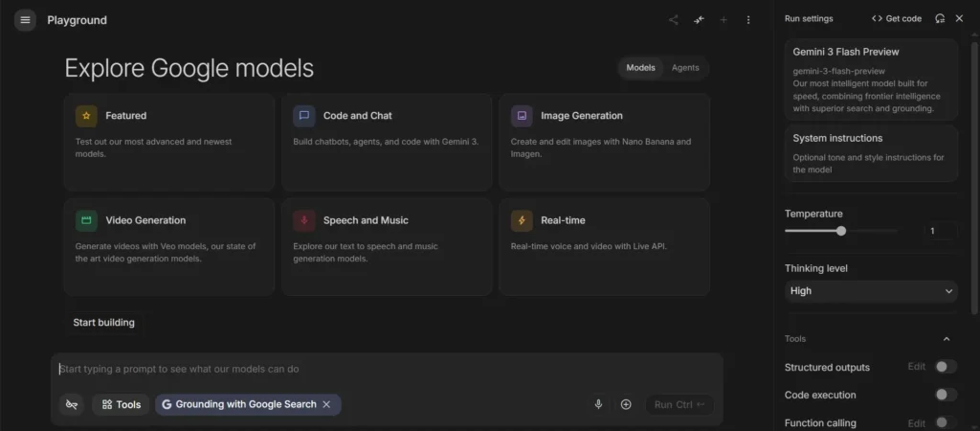Click the Playground title text
The width and height of the screenshot is (980, 431).
tap(77, 20)
